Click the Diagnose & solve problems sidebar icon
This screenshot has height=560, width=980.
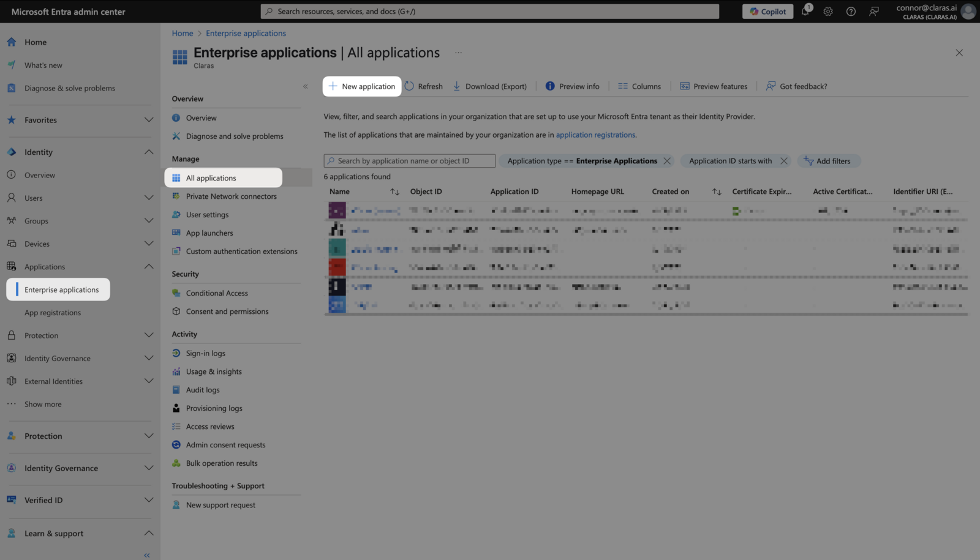coord(11,88)
